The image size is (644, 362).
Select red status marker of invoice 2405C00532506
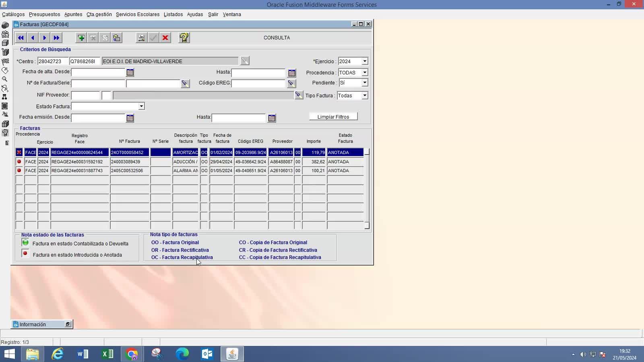19,171
